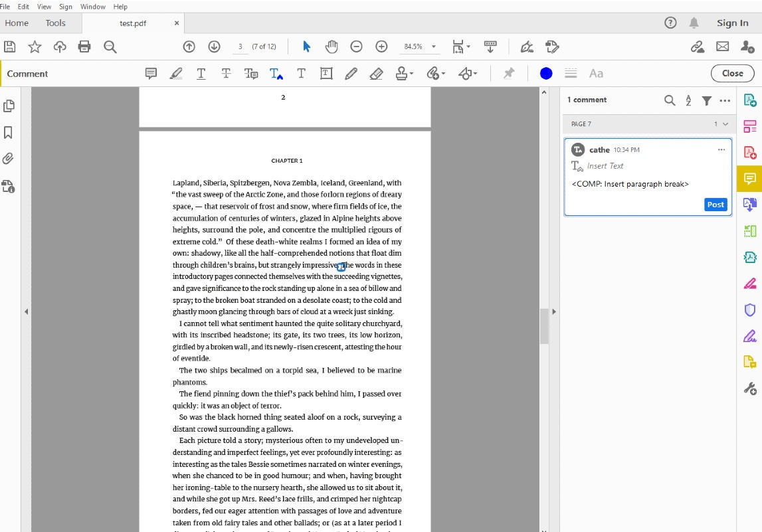Select the Add text comment tool

coord(302,73)
